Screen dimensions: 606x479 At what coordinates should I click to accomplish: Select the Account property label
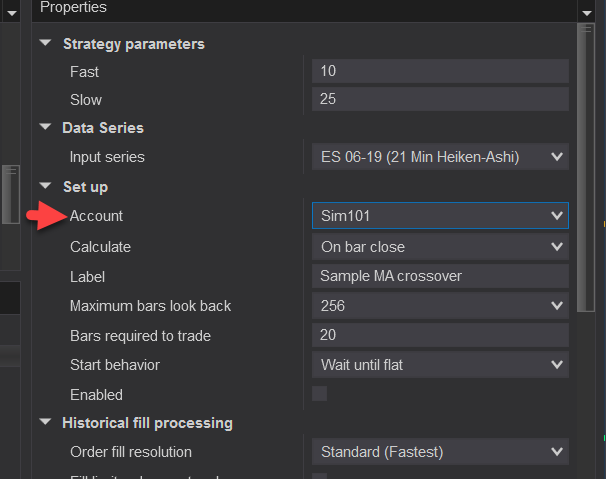point(96,216)
